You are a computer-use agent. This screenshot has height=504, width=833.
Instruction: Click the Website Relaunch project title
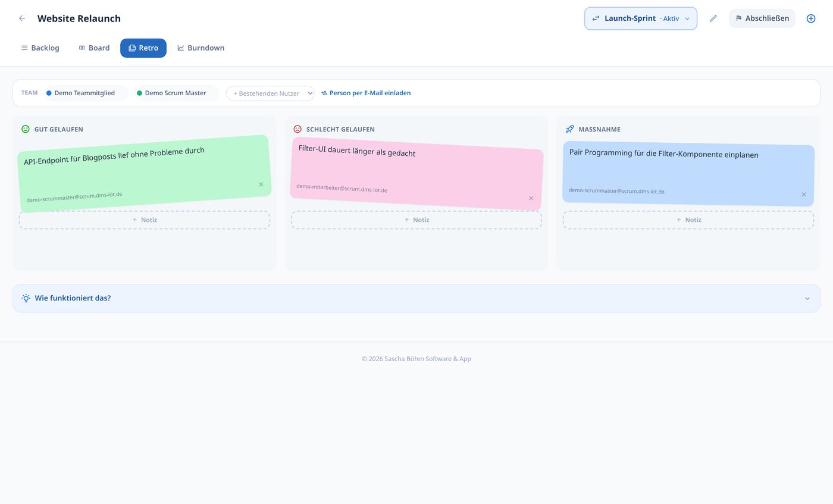79,18
